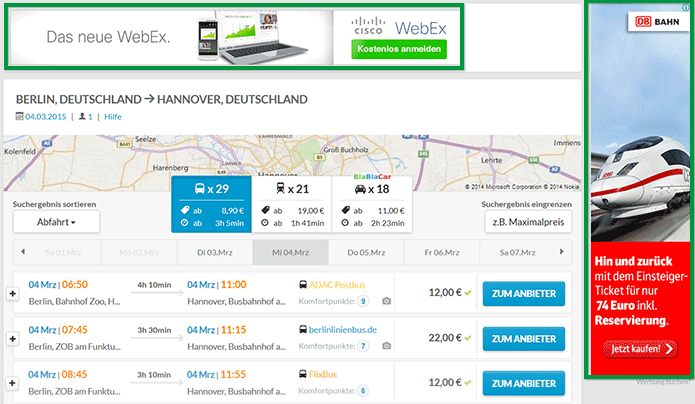This screenshot has width=695, height=404.
Task: Click the Werbung buchen? link
Action: click(x=664, y=382)
